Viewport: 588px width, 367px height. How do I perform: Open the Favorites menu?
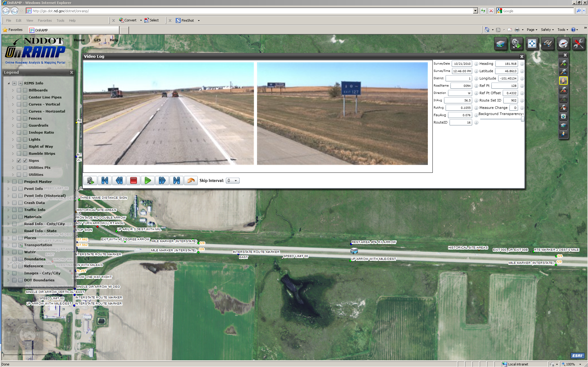(x=45, y=20)
